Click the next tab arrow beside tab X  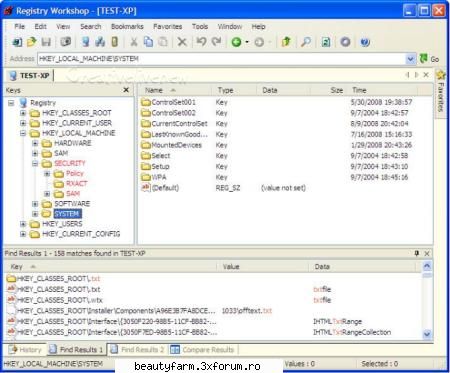[416, 75]
